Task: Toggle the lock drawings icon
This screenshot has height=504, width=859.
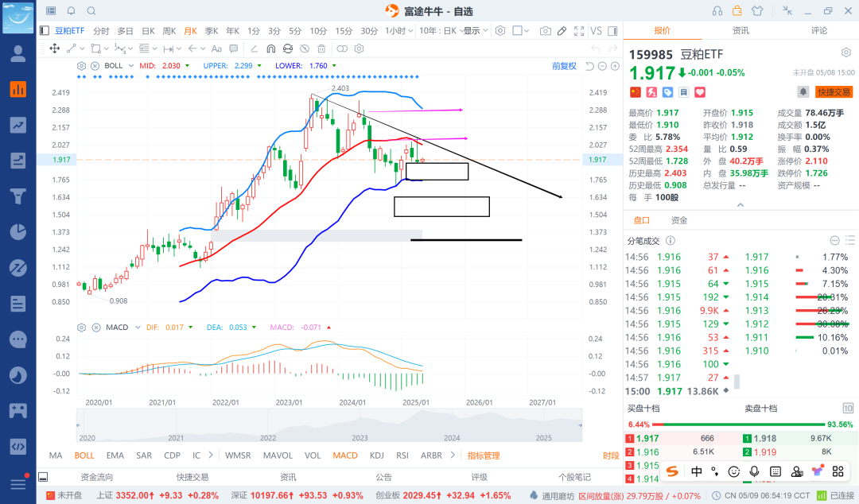Action: [288, 48]
